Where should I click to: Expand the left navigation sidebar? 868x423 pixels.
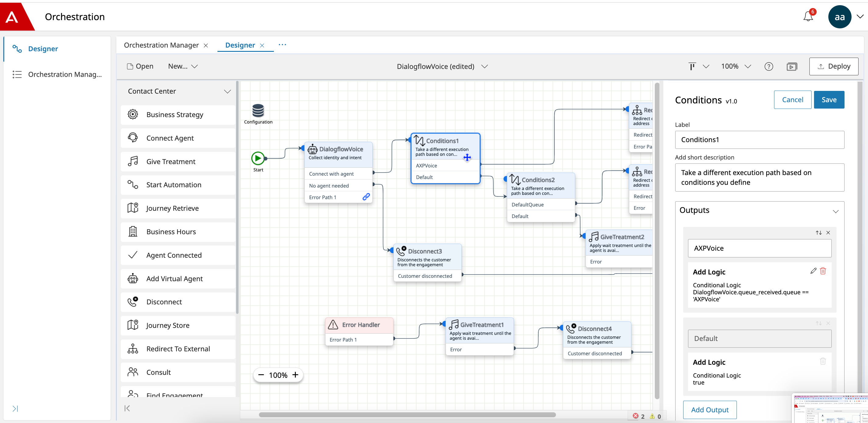click(x=15, y=408)
